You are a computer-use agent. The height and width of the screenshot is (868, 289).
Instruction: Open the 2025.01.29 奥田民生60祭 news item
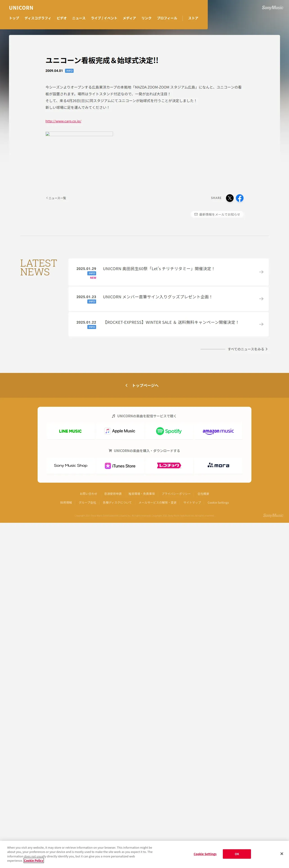[168, 272]
